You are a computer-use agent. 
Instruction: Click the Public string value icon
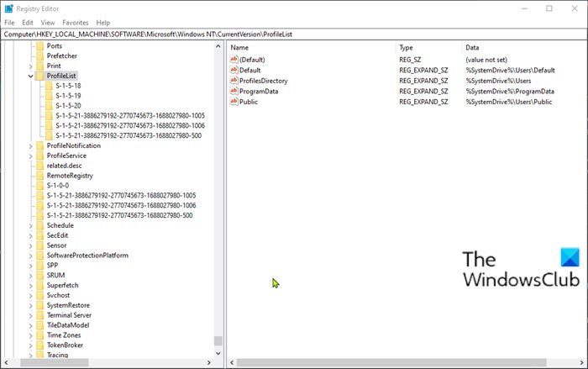[234, 102]
